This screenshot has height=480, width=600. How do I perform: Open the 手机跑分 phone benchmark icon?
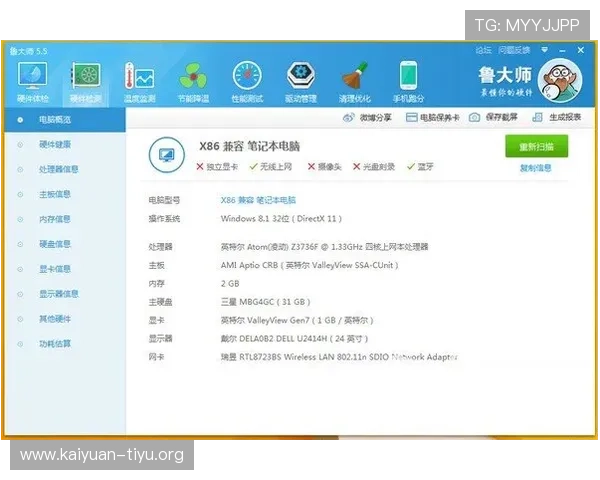pos(408,82)
